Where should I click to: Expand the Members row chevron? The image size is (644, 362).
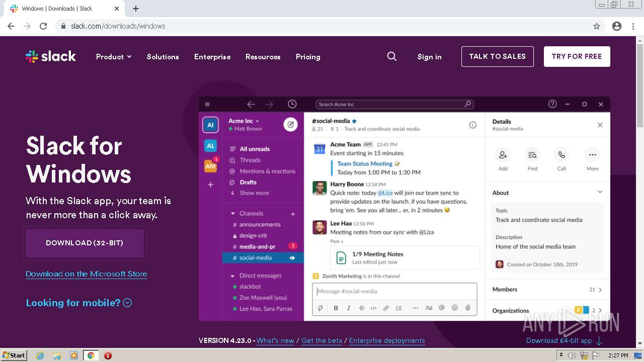(x=600, y=290)
